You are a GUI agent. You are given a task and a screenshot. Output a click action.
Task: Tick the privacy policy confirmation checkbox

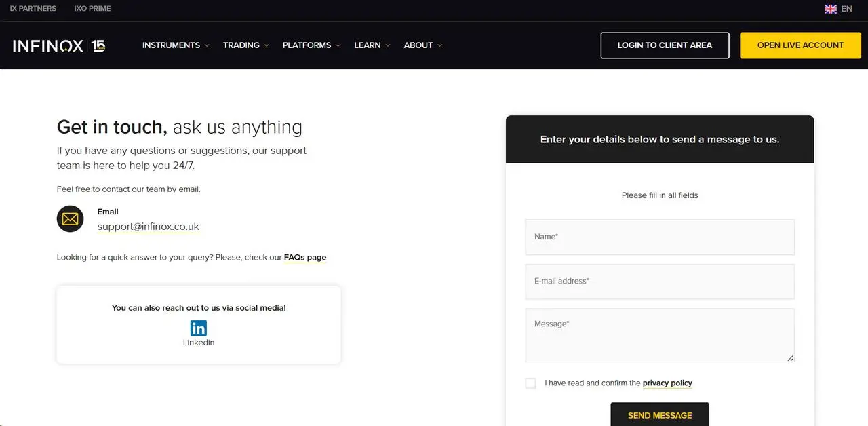(x=530, y=383)
